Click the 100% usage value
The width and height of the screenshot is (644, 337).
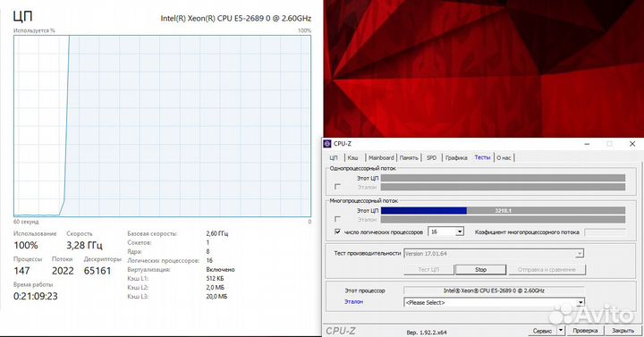[x=26, y=246]
